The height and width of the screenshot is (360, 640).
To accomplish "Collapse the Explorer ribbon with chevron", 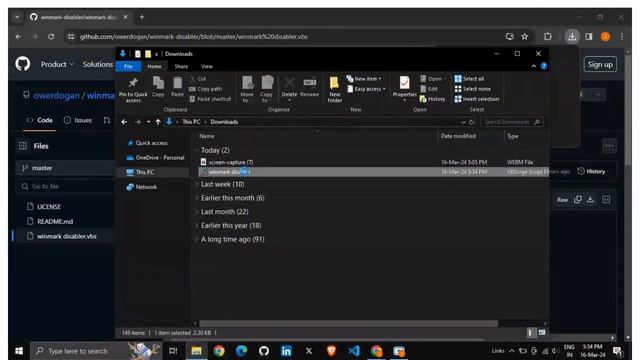I will tap(533, 66).
